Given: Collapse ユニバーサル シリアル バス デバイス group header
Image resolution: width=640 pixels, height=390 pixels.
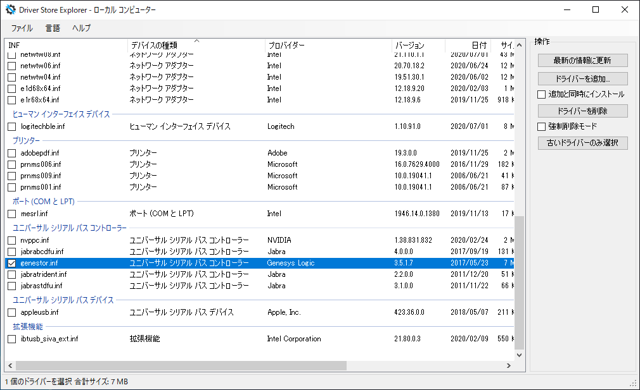Looking at the screenshot, I should pos(63,300).
